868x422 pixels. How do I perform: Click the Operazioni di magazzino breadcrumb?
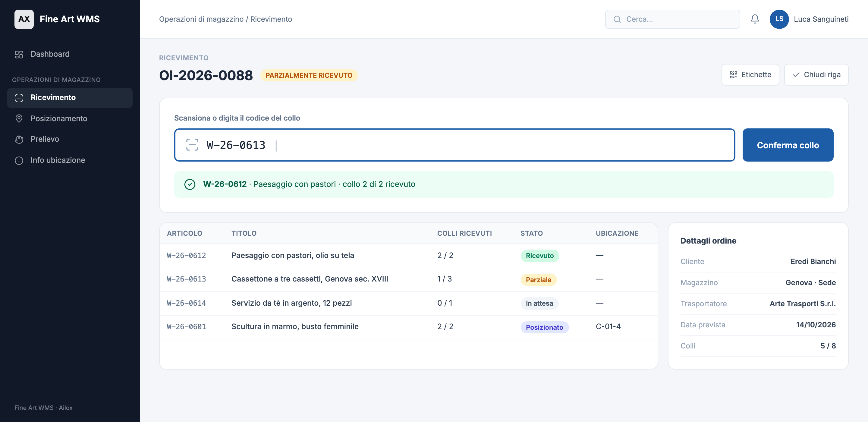(x=201, y=19)
